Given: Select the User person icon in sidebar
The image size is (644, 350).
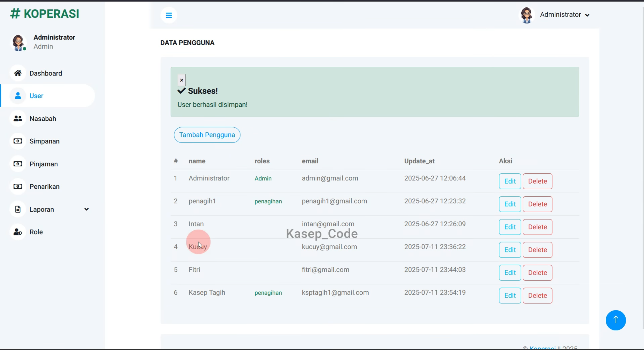Looking at the screenshot, I should (x=18, y=96).
